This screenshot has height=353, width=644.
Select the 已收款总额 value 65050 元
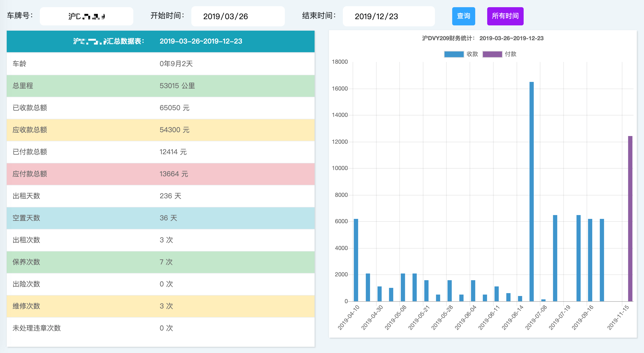coord(175,108)
